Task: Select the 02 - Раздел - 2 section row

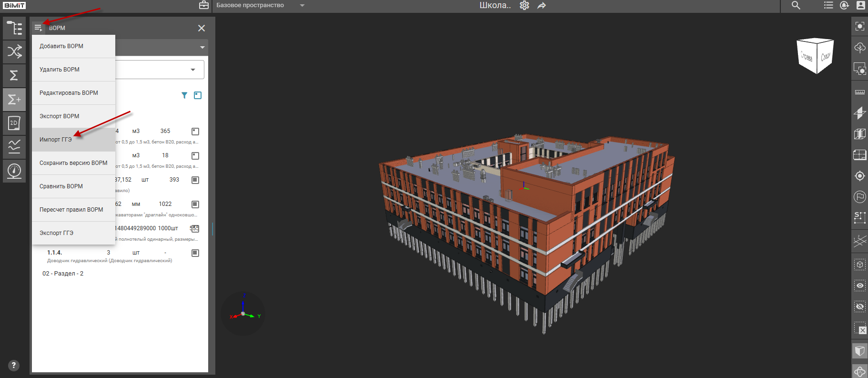Action: pos(63,274)
